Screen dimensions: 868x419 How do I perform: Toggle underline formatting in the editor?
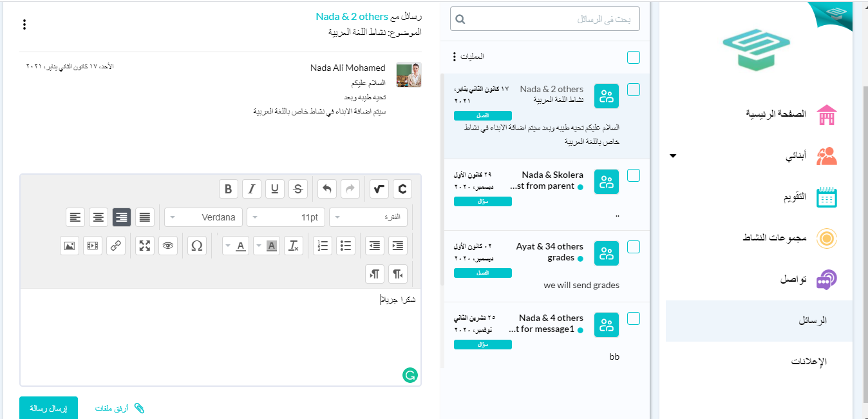pyautogui.click(x=274, y=189)
